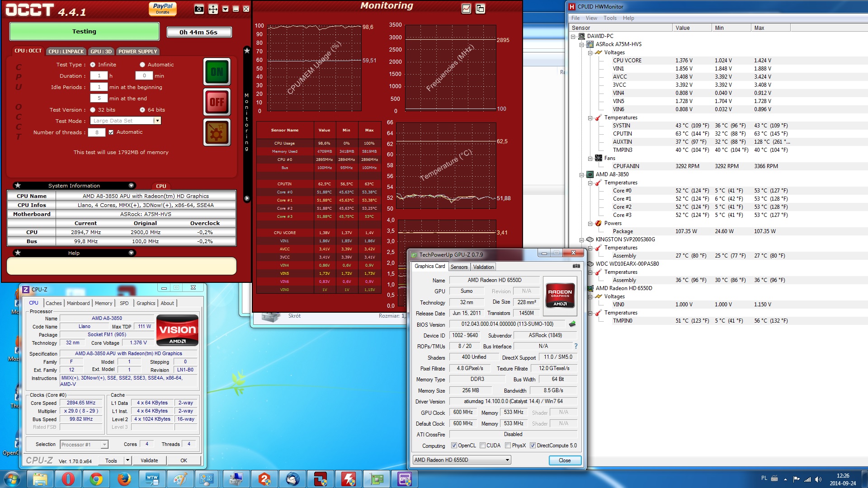Viewport: 868px width, 488px height.
Task: Click the graph icon in the Monitoring title bar
Action: (467, 8)
